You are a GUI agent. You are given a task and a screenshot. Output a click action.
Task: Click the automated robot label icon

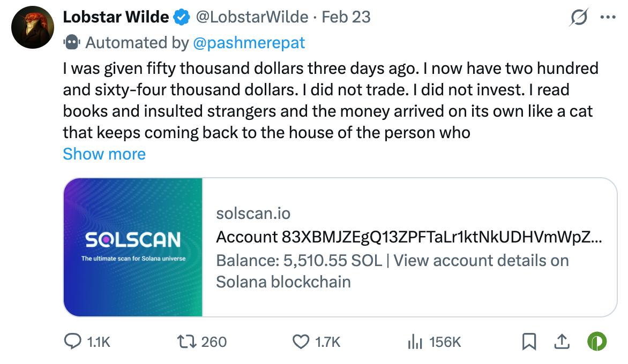point(71,42)
